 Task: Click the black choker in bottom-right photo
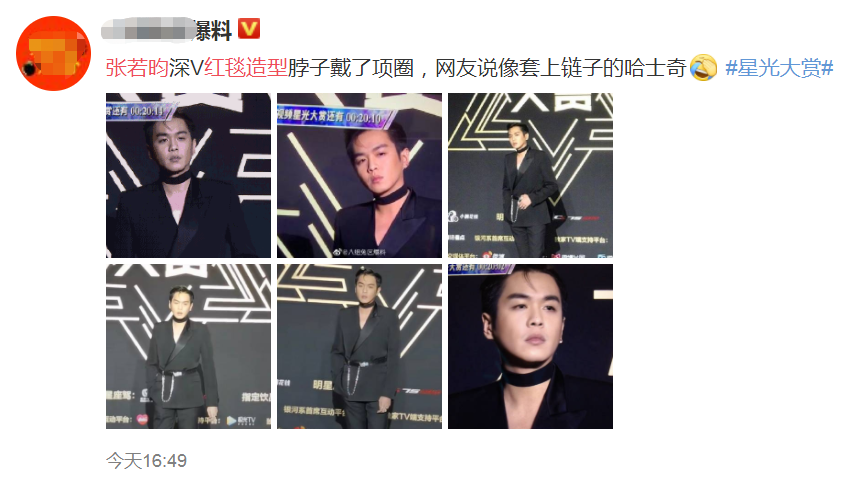pos(527,378)
